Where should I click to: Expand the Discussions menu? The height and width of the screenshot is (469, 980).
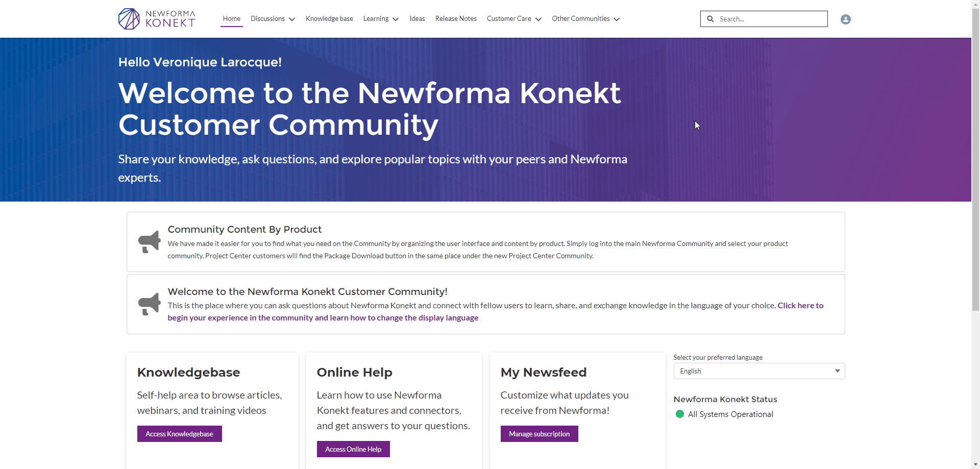pyautogui.click(x=273, y=19)
